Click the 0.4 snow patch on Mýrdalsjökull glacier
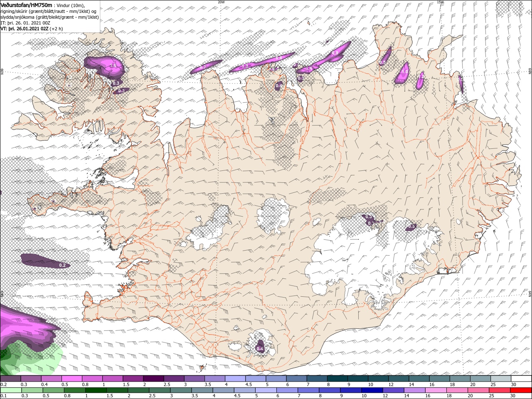Image resolution: width=532 pixels, height=399 pixels. [260, 347]
